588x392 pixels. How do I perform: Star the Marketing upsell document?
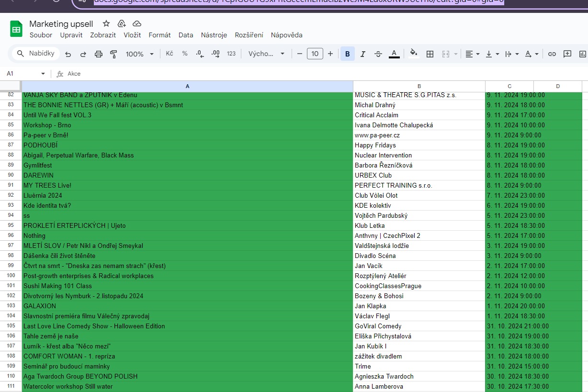106,24
